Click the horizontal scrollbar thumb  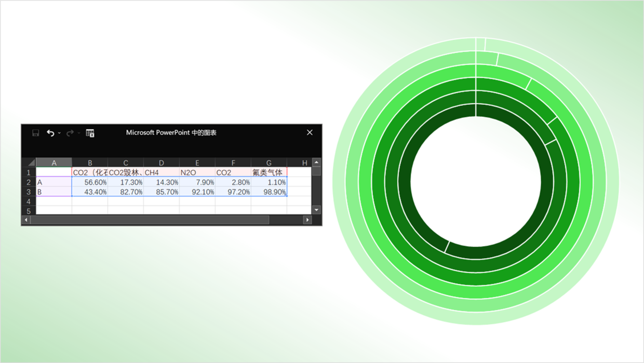(151, 220)
